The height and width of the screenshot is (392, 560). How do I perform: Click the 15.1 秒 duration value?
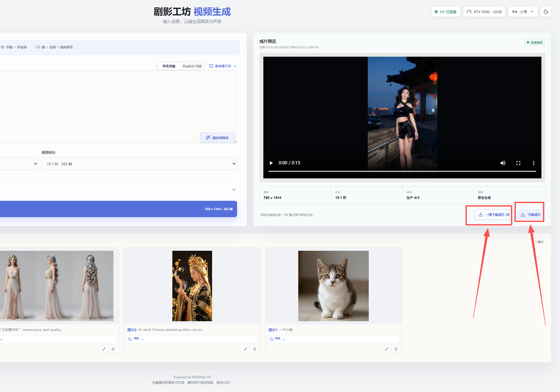pos(341,198)
